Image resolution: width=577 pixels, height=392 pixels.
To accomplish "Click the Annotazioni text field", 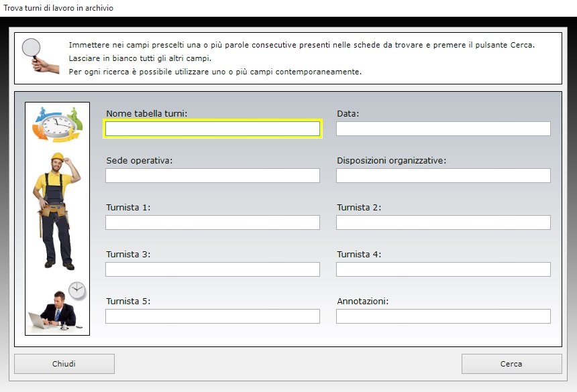I will [x=443, y=316].
